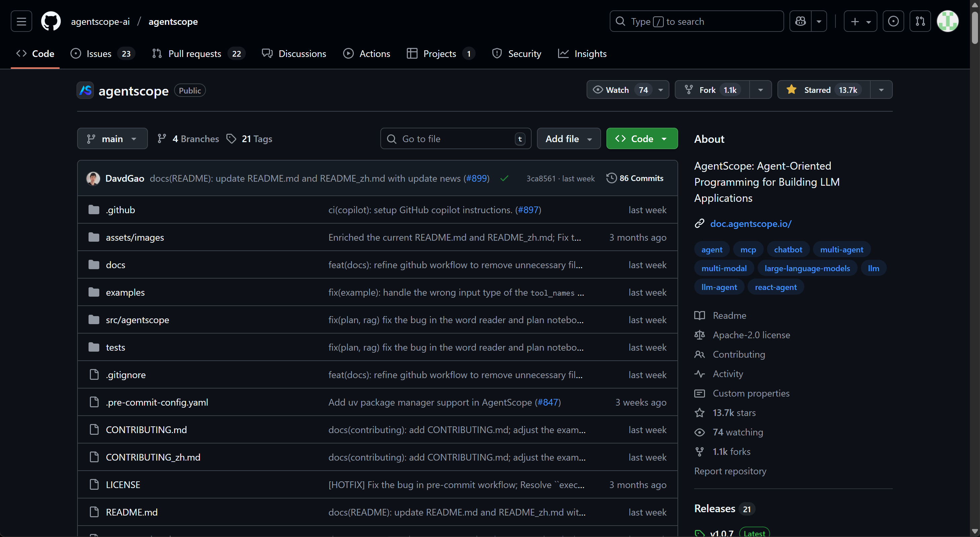
Task: Click the link icon beside doc.agentscope.io
Action: 699,224
